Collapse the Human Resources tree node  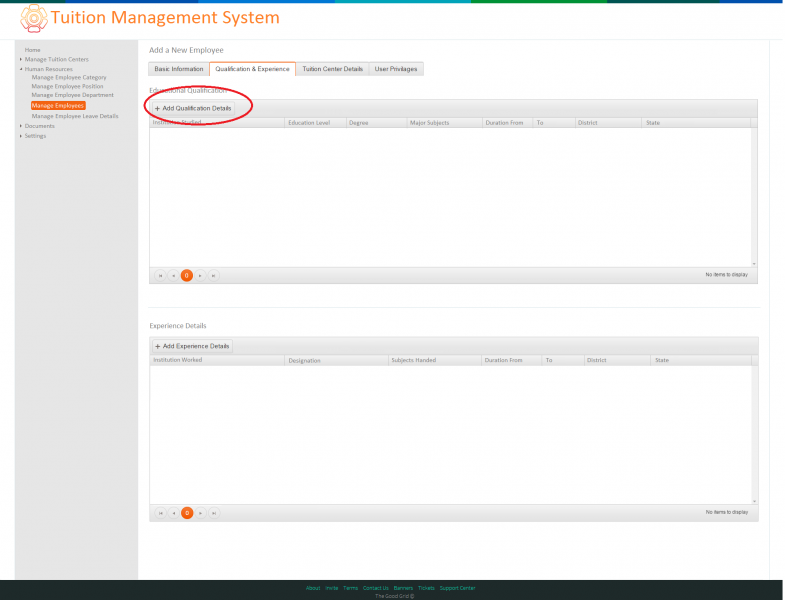21,69
